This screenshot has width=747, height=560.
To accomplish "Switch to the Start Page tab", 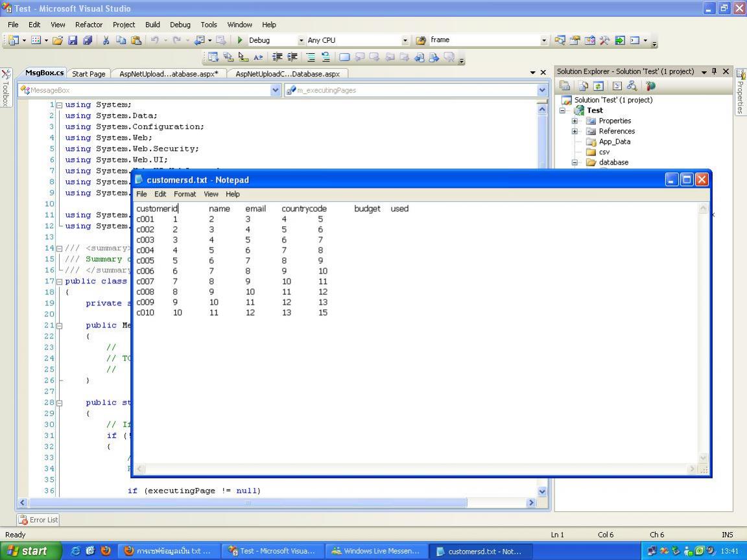I will [88, 74].
